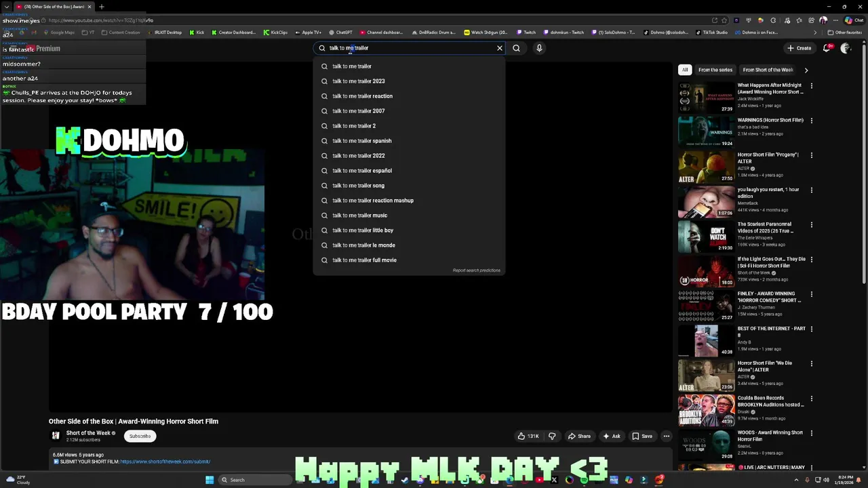Open shortoftheweek.com submit link

tap(165, 462)
